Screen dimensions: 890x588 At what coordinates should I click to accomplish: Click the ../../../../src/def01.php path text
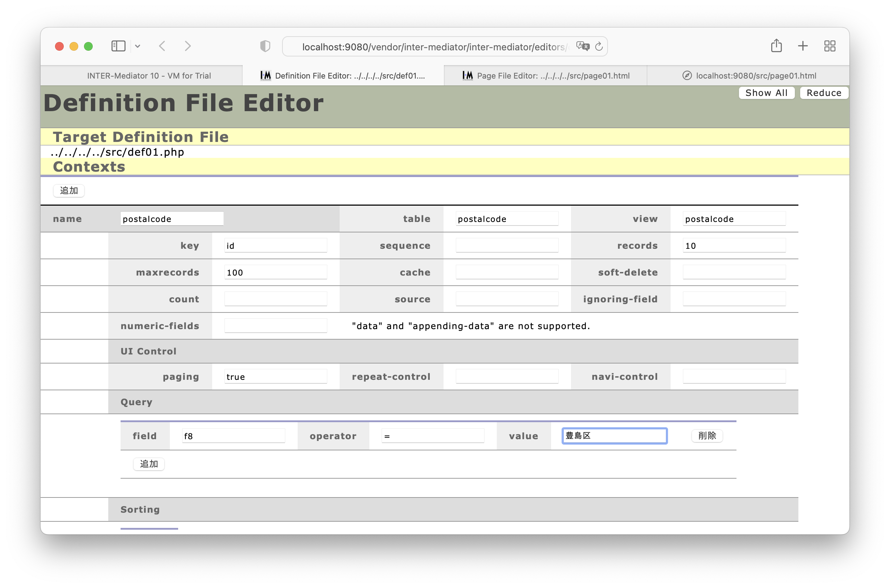pyautogui.click(x=117, y=152)
